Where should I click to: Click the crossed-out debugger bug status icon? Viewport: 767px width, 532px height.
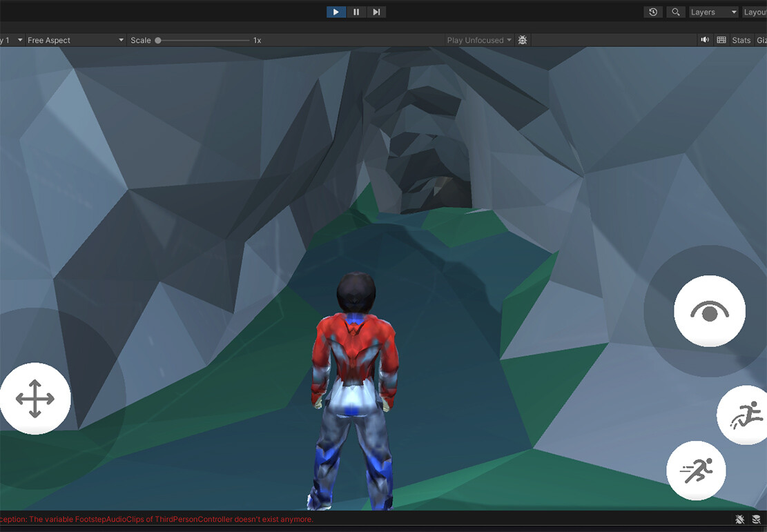(739, 519)
